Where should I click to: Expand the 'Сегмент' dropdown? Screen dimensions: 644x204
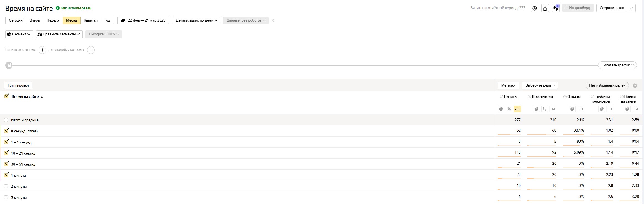[19, 34]
